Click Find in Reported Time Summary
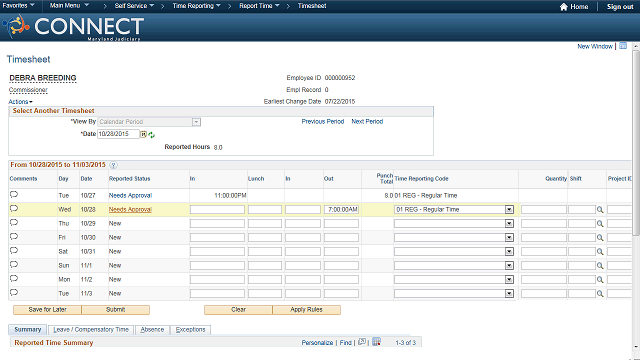The height and width of the screenshot is (360, 640). (x=345, y=343)
